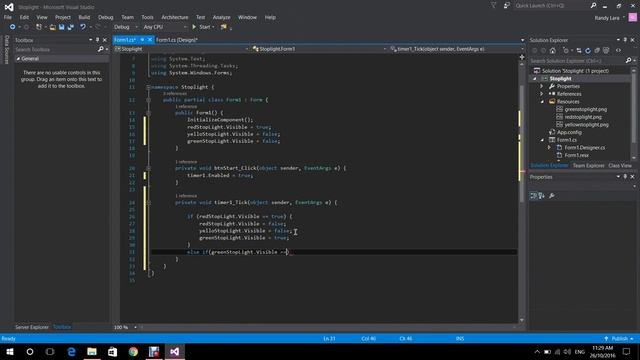The height and width of the screenshot is (360, 640).
Task: Open File Explorer from the taskbar
Action: (92, 351)
